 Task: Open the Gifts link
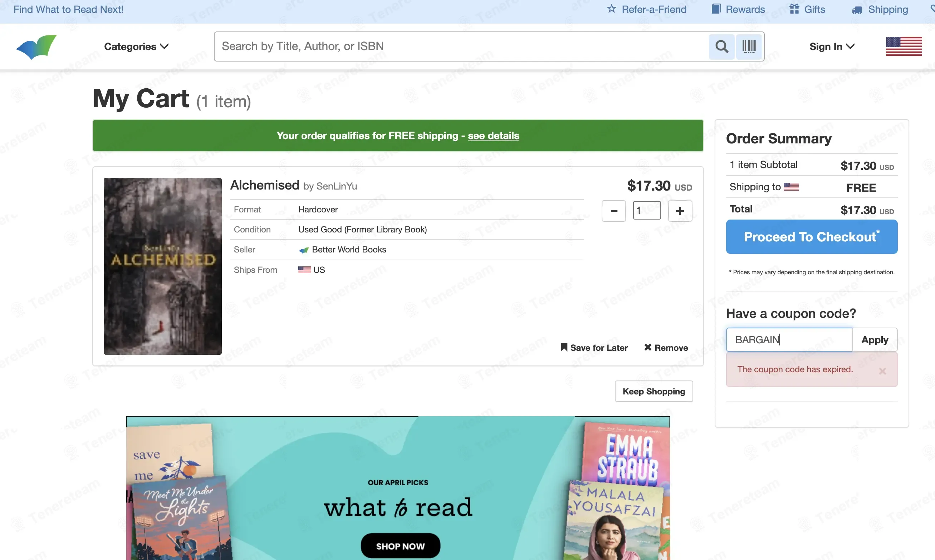(x=807, y=9)
